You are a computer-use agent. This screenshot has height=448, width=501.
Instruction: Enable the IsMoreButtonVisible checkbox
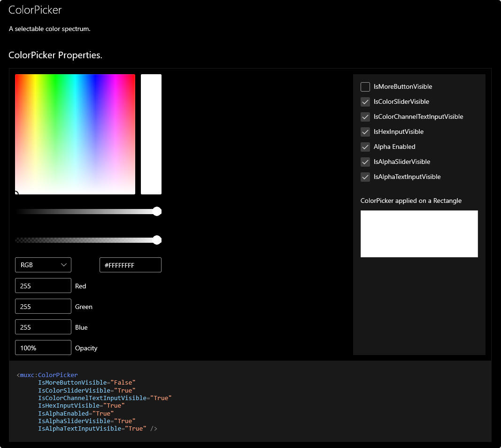pos(365,86)
